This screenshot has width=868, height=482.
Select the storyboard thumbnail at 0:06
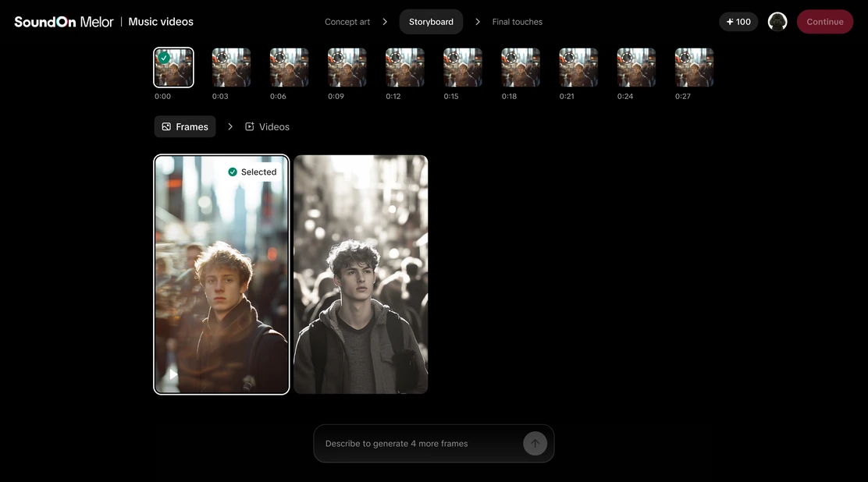click(289, 68)
